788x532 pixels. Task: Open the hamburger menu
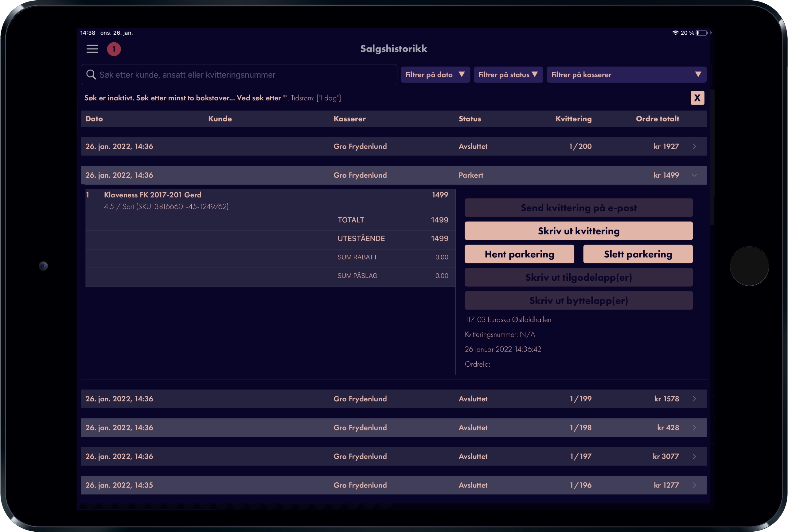(92, 49)
